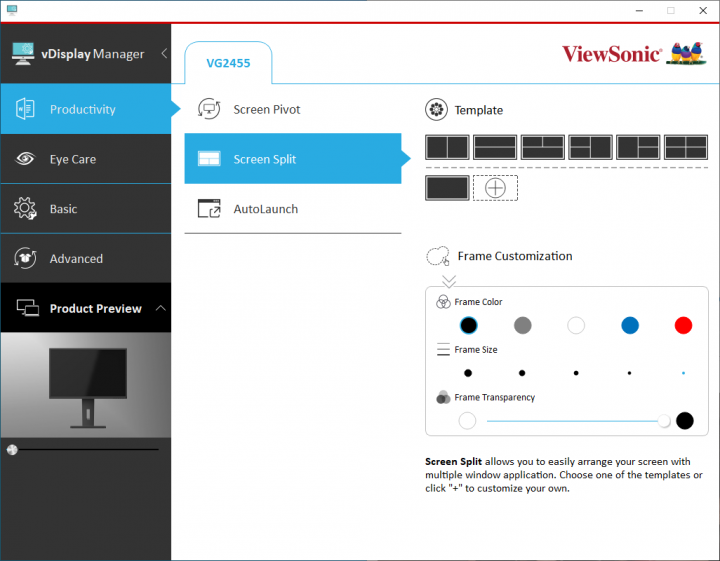This screenshot has width=720, height=561.
Task: Click the AutoLaunch window icon
Action: [x=209, y=208]
